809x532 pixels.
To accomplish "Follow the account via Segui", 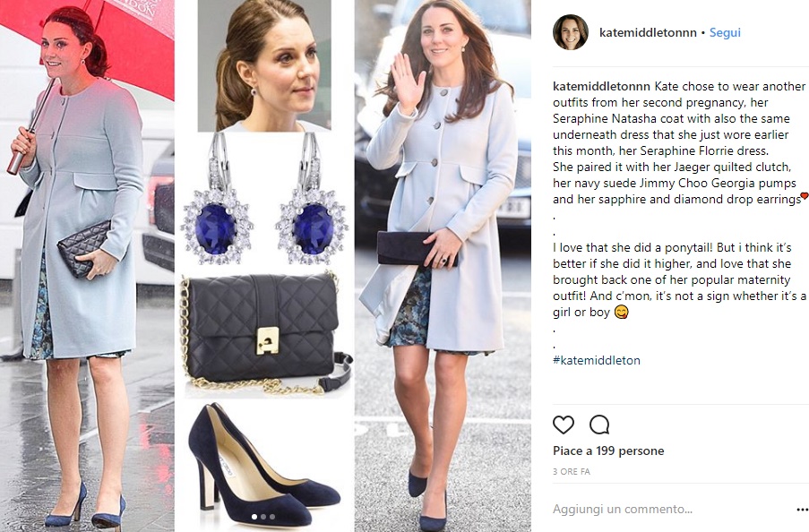I will (725, 32).
